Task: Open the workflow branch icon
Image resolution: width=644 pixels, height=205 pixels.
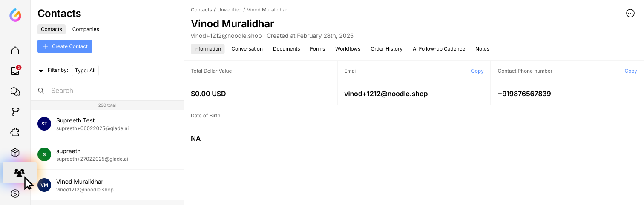Action: click(15, 112)
